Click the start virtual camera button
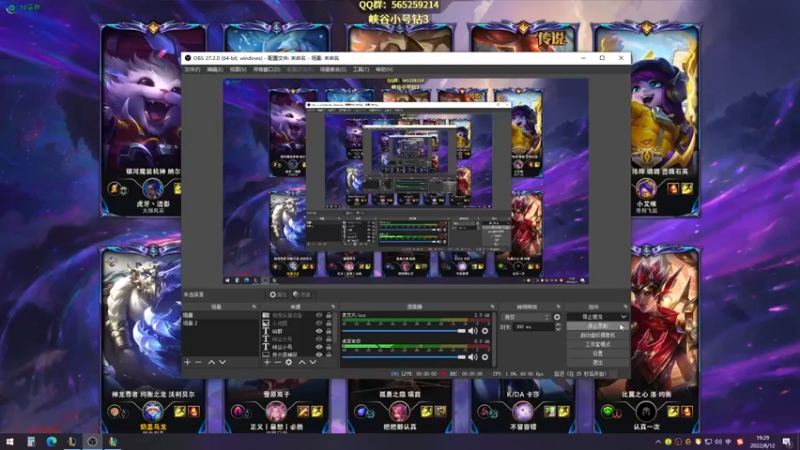Viewport: 800px width, 450px height. (597, 335)
